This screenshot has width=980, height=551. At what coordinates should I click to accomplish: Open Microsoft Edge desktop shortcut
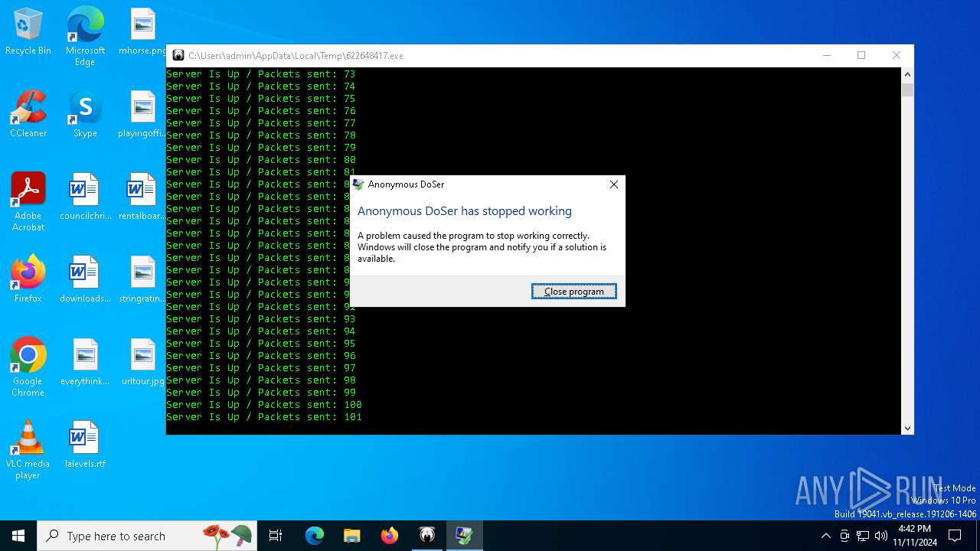pyautogui.click(x=85, y=37)
